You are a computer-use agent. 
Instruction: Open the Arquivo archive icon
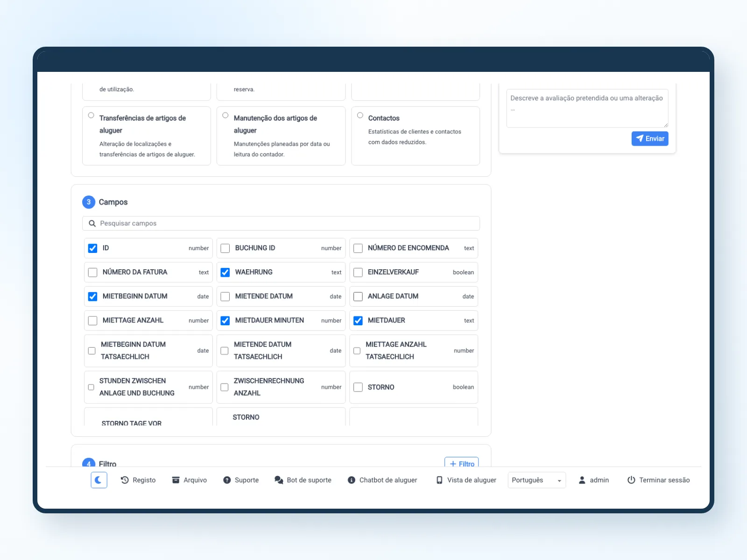[x=176, y=480]
